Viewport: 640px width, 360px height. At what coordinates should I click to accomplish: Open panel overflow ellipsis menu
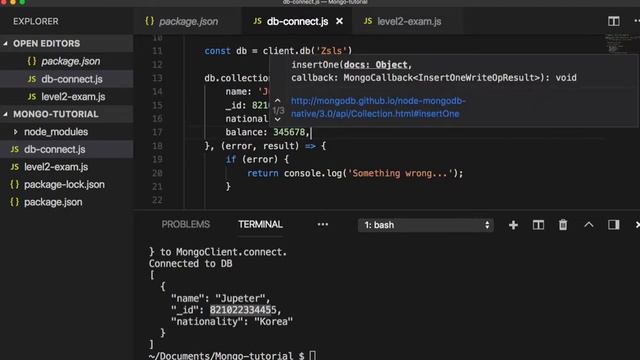pyautogui.click(x=322, y=224)
